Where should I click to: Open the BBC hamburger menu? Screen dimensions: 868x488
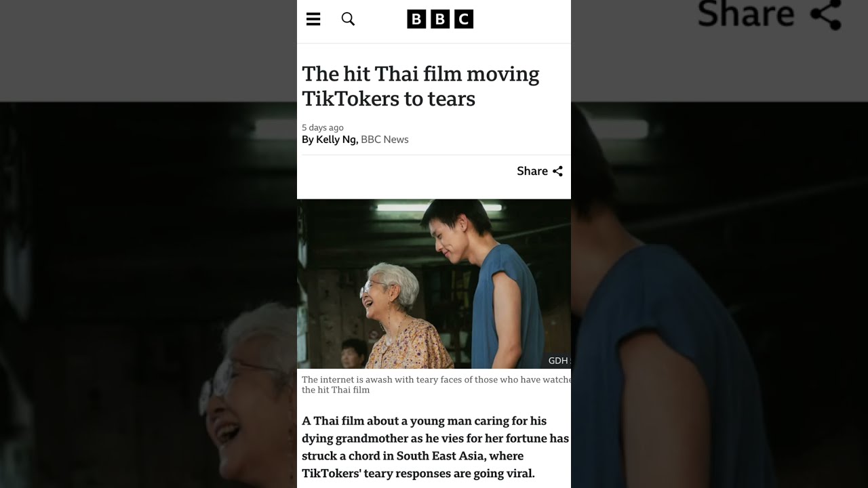pyautogui.click(x=313, y=19)
